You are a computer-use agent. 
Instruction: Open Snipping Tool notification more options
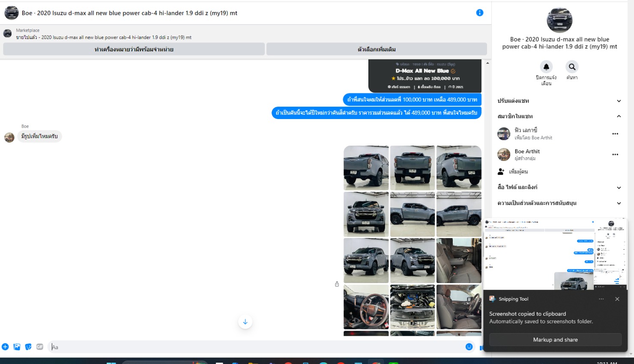pos(601,299)
